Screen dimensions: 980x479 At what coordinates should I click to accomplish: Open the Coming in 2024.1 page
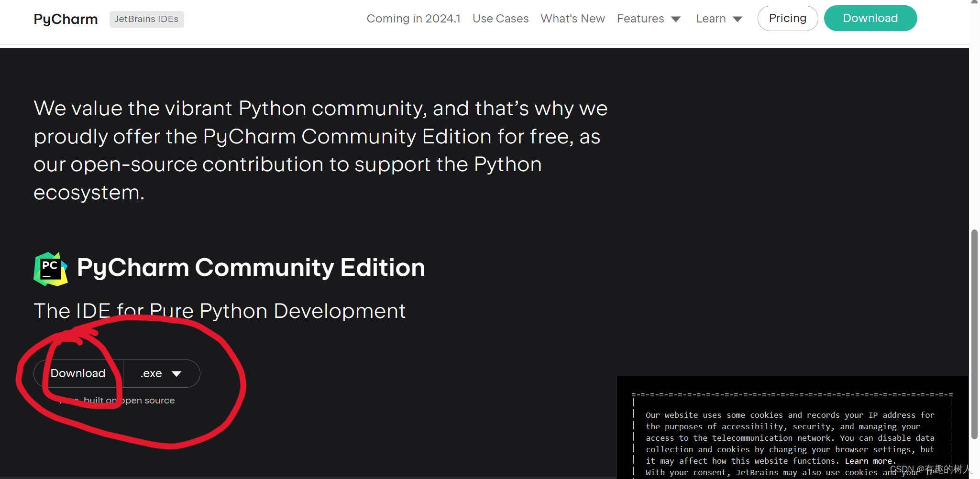click(413, 18)
